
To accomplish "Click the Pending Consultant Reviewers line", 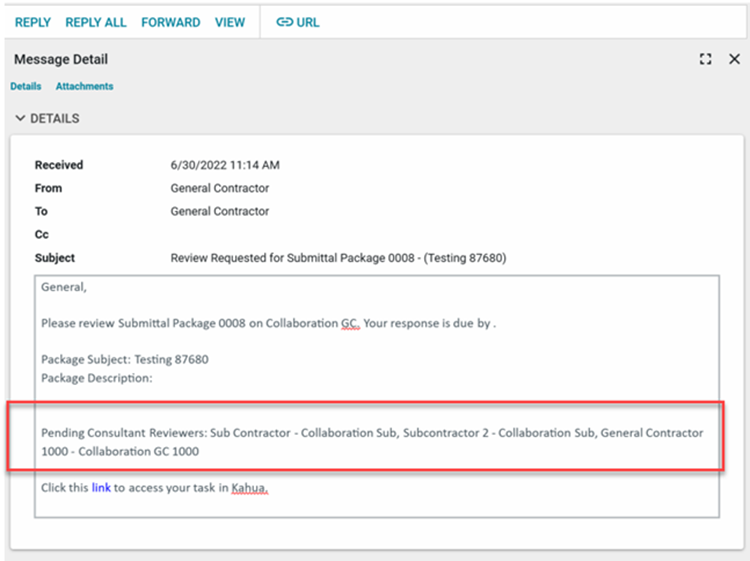I will coord(371,433).
